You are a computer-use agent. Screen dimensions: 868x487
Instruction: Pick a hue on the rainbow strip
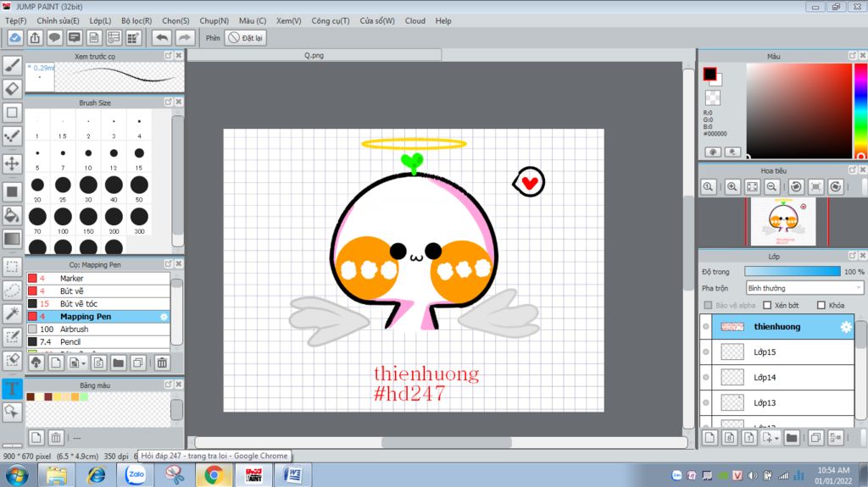pyautogui.click(x=860, y=110)
